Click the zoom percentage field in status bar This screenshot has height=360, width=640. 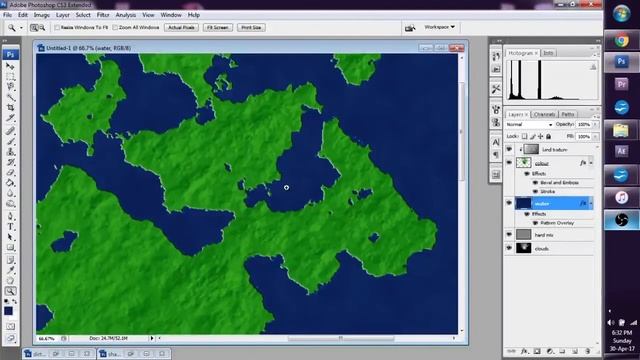(47, 338)
